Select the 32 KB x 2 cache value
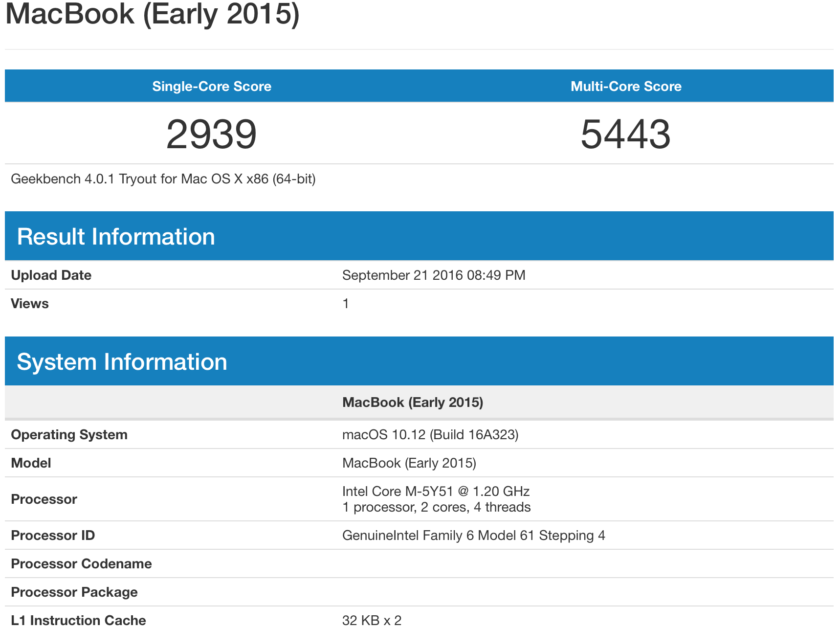The image size is (840, 628). point(372,620)
